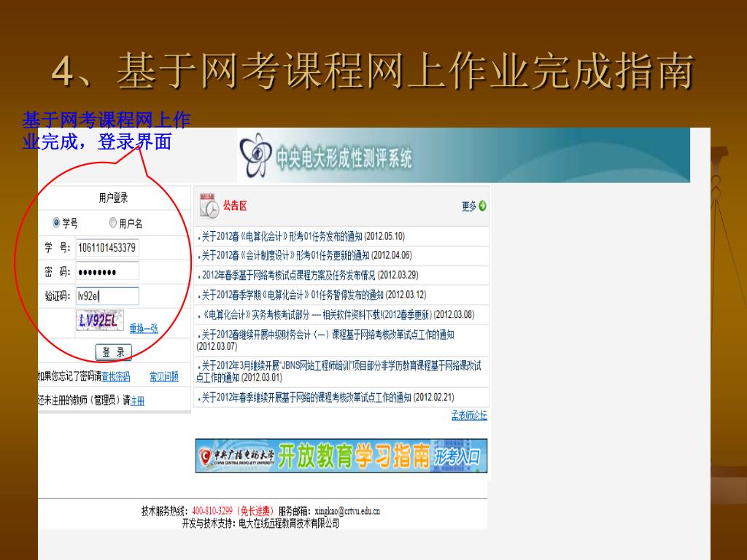Click the 中央广播电视大学 logo in banner

(x=236, y=456)
